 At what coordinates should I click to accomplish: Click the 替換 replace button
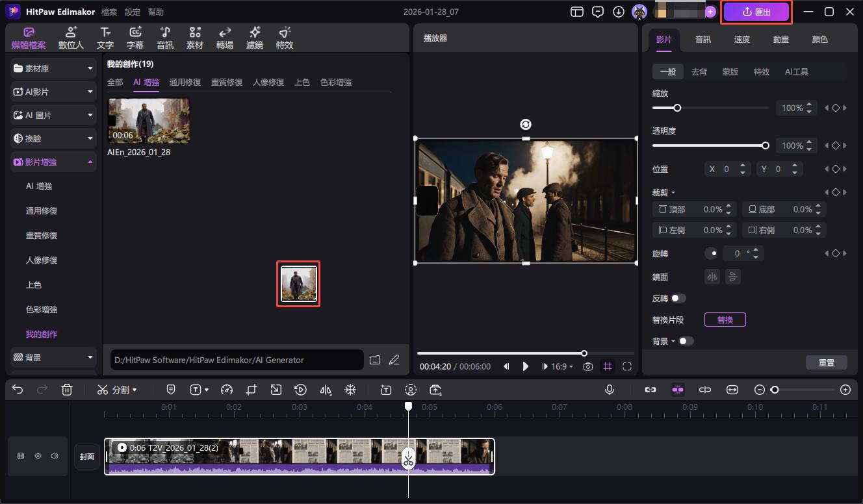[x=725, y=320]
